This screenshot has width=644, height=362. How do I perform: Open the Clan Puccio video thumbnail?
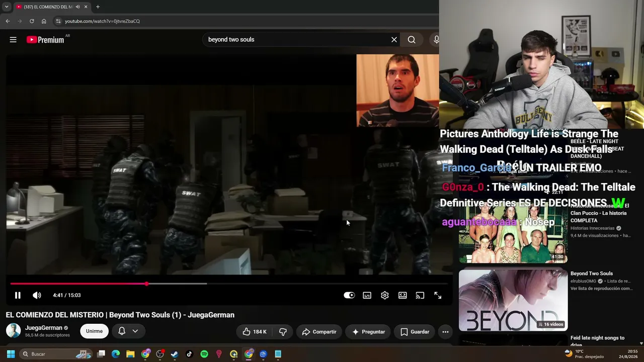[x=513, y=232]
